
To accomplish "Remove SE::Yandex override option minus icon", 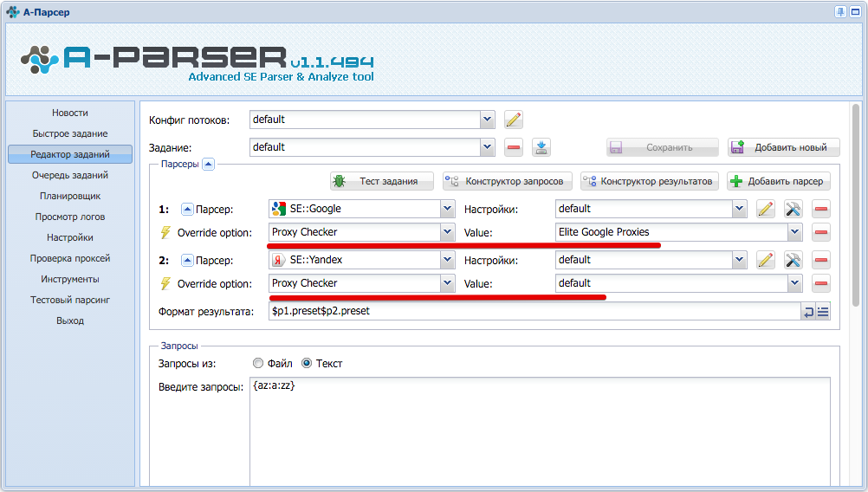I will (821, 282).
